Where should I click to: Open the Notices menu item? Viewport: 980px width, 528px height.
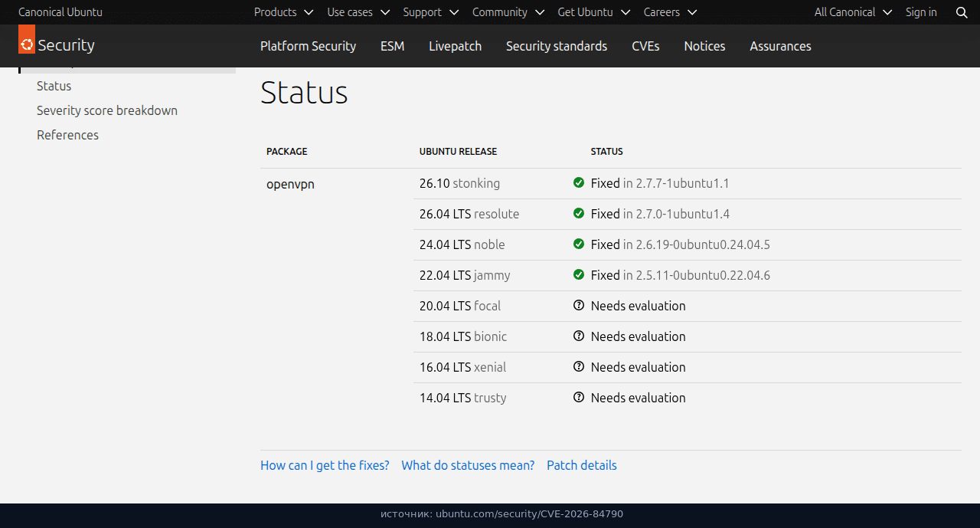pos(704,46)
